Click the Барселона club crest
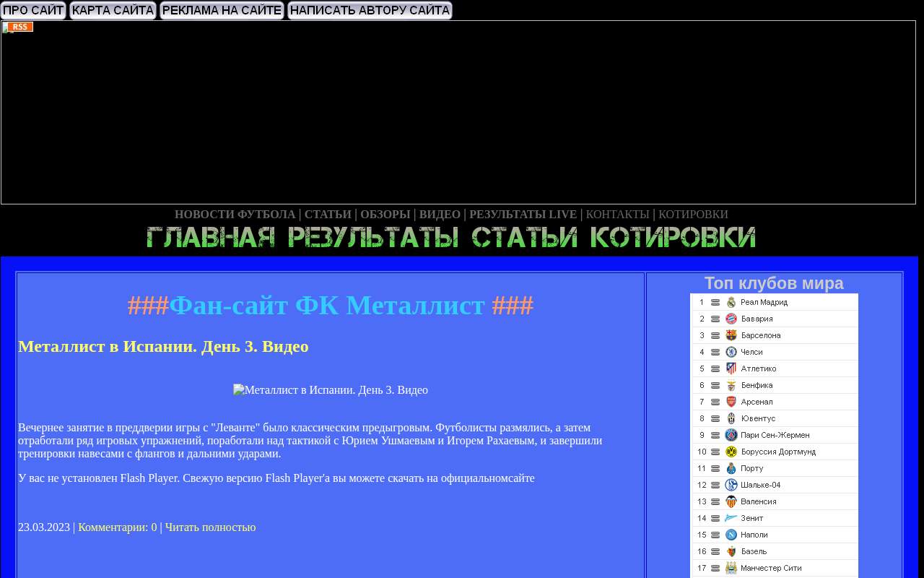The height and width of the screenshot is (578, 924). pos(731,335)
